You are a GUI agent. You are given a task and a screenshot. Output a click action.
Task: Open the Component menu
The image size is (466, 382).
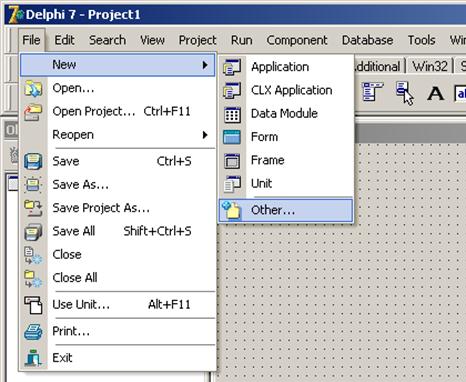297,40
